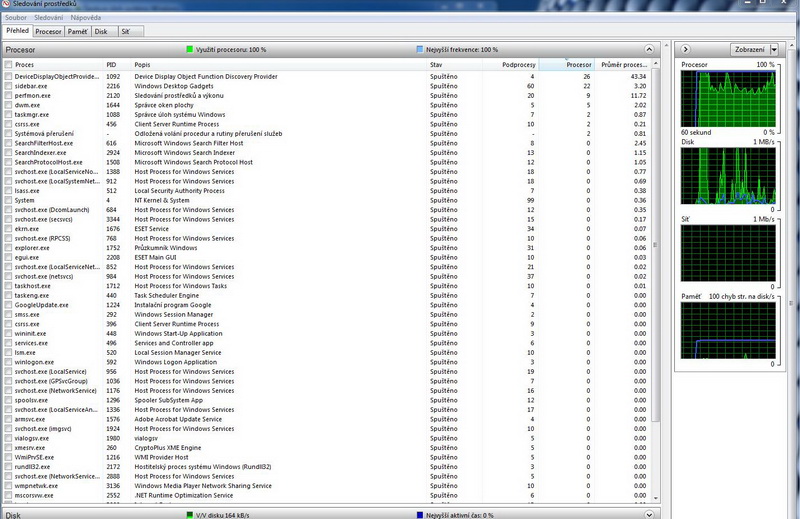Screen dimensions: 800x519
Task: Open the Soubor menu
Action: tap(16, 18)
